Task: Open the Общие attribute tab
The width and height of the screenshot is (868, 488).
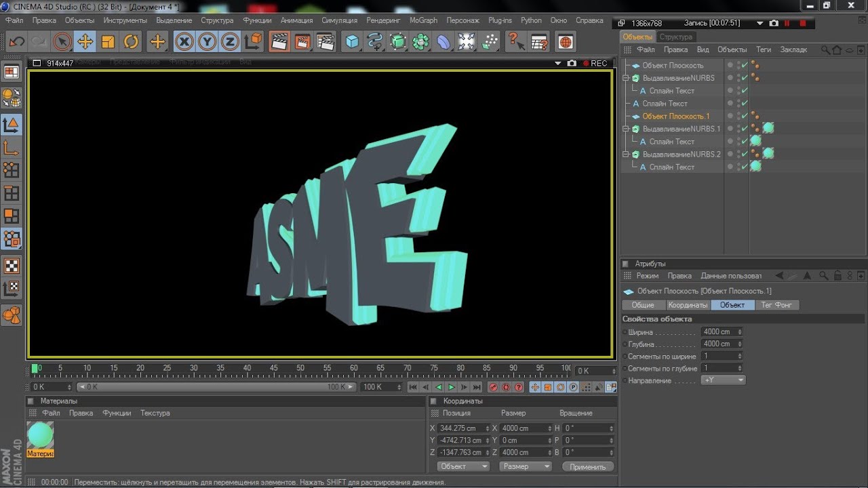Action: point(643,305)
